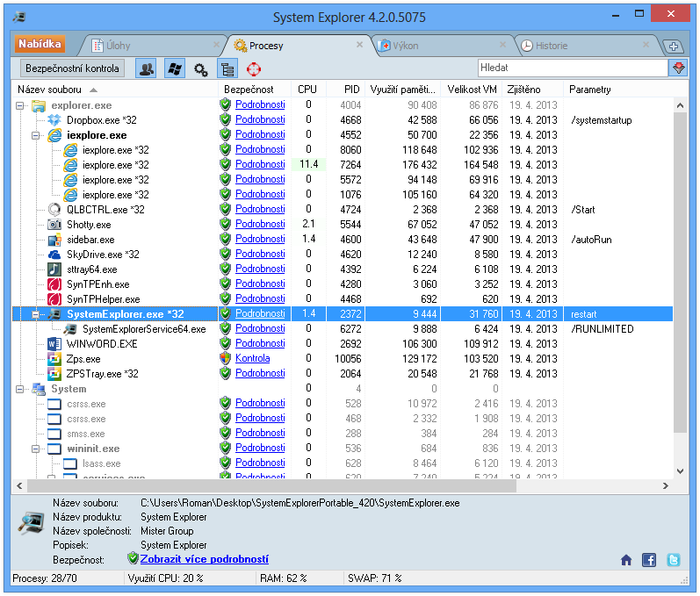Open the home icon at bottom right
Viewport: 700px width, 596px height.
coord(626,560)
